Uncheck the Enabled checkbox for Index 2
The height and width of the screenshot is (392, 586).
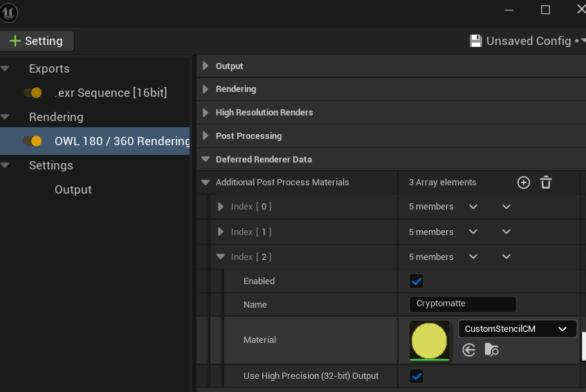416,281
